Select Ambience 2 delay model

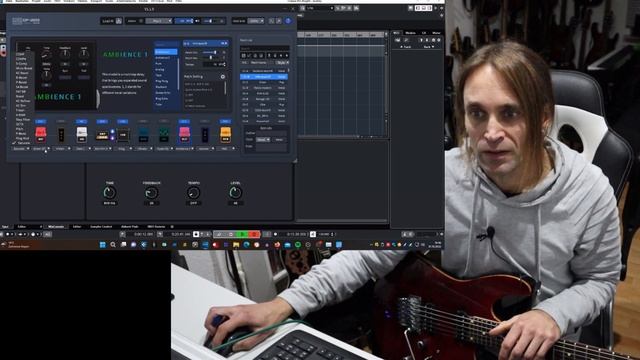(163, 58)
